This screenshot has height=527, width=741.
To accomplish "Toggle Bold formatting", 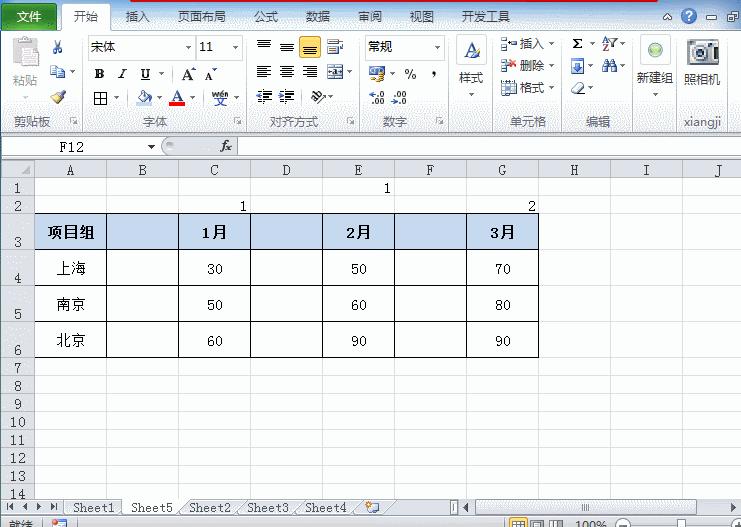I will pos(99,74).
